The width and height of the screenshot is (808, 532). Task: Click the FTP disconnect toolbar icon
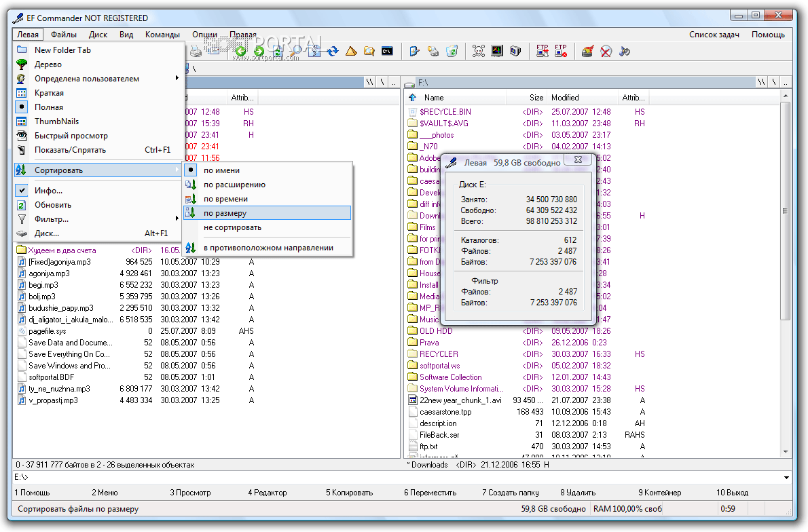click(x=561, y=51)
